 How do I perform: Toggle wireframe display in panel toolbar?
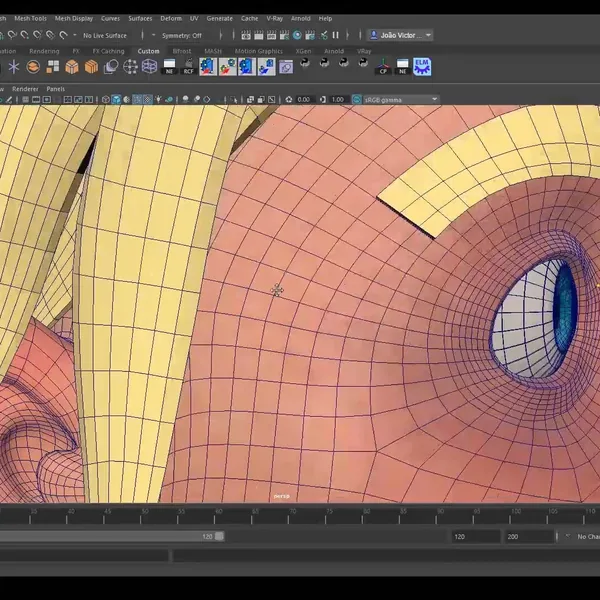(106, 99)
